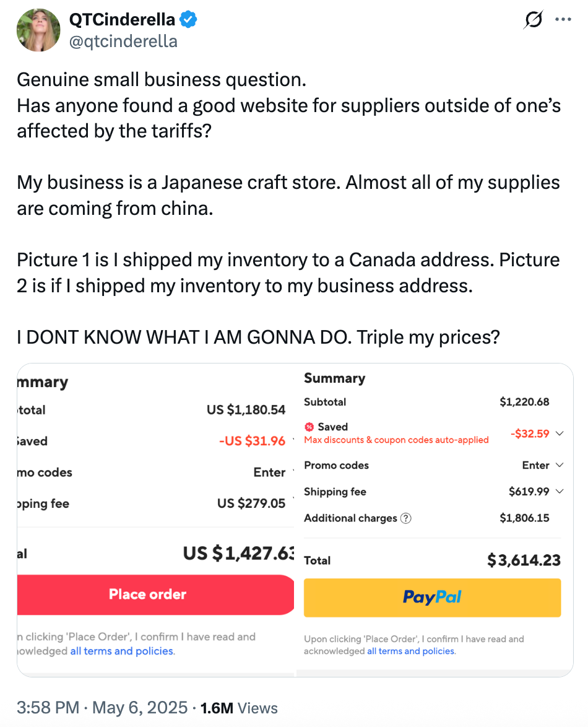Click the PayPal logo on the checkout button

(x=432, y=597)
